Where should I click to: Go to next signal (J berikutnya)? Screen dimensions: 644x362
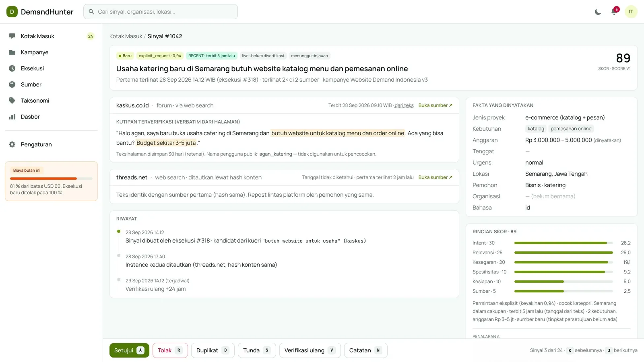tap(621, 350)
